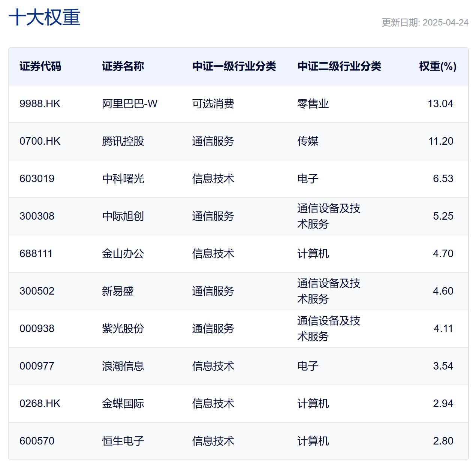Click the weight value 4.11
476x461 pixels.
443,329
